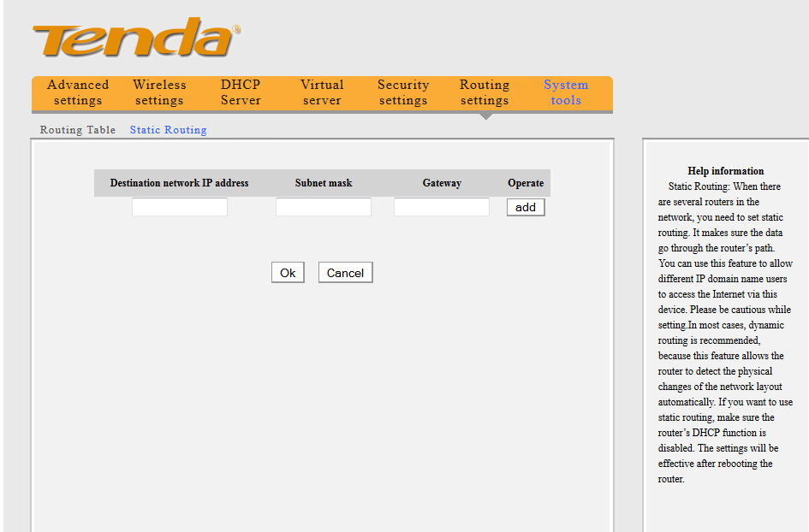Select the Routing settings tab

pos(485,92)
